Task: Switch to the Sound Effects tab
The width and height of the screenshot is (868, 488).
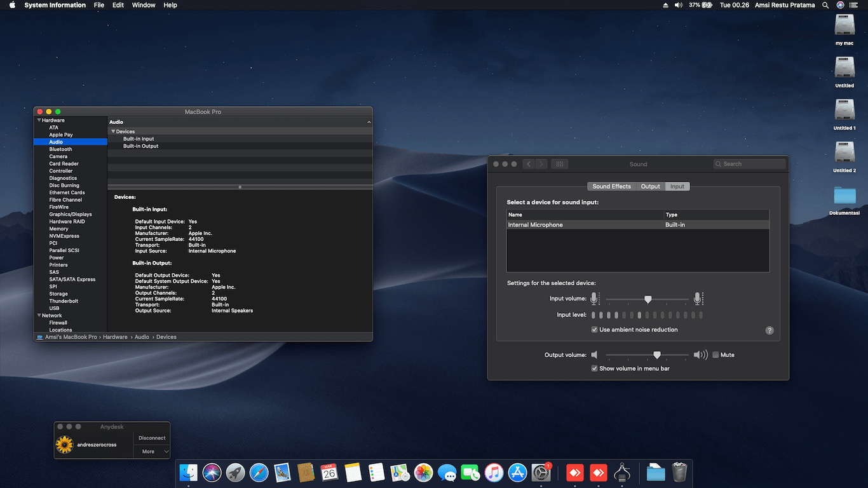Action: click(x=611, y=186)
